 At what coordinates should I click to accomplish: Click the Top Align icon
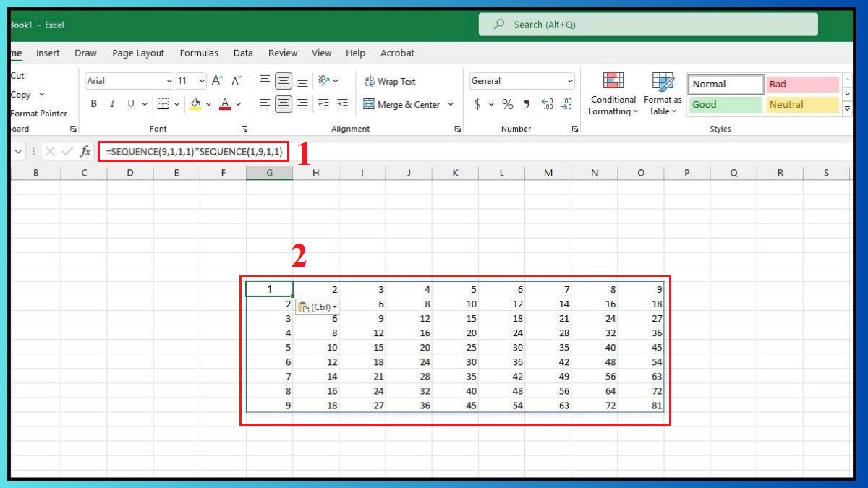[x=265, y=81]
